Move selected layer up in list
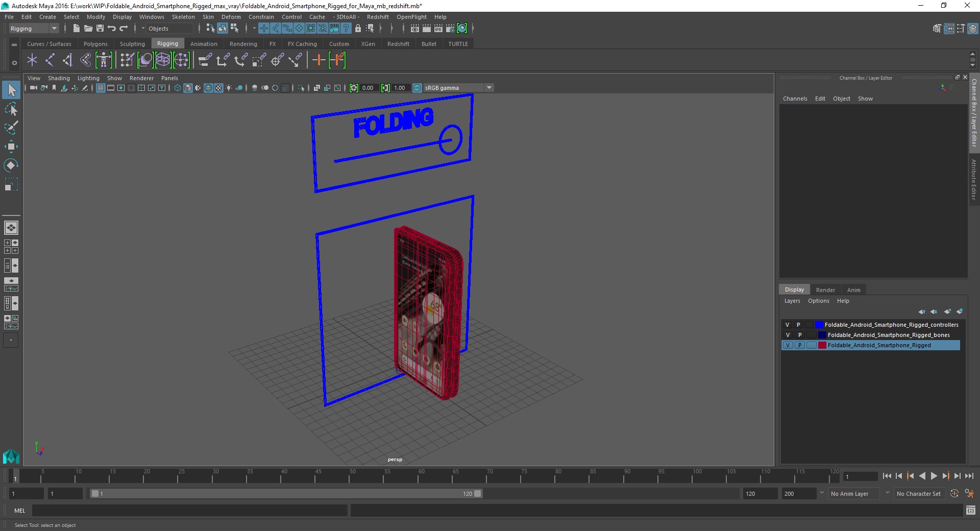 point(922,311)
